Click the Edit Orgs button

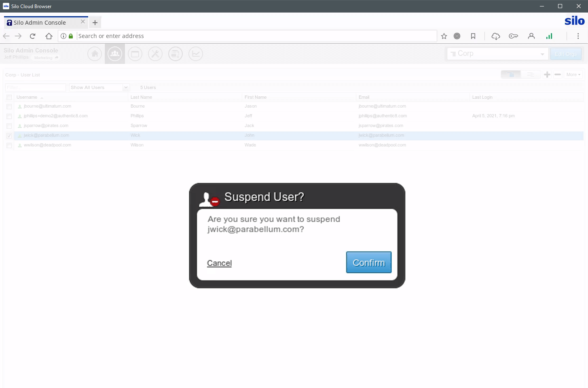pyautogui.click(x=566, y=54)
